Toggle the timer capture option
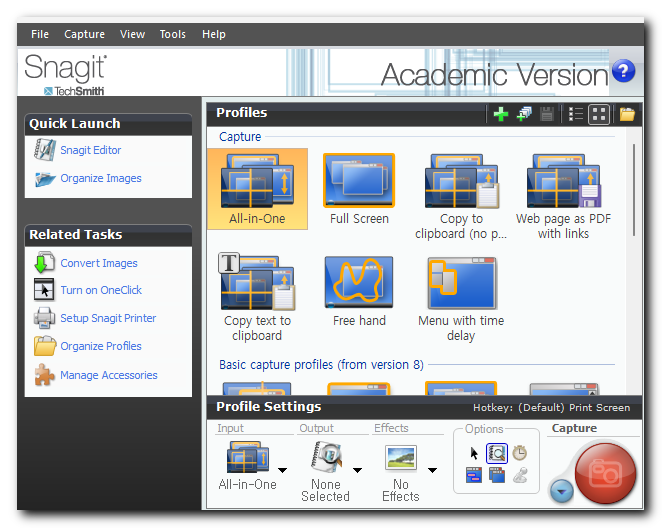The height and width of the screenshot is (528, 662). tap(519, 454)
